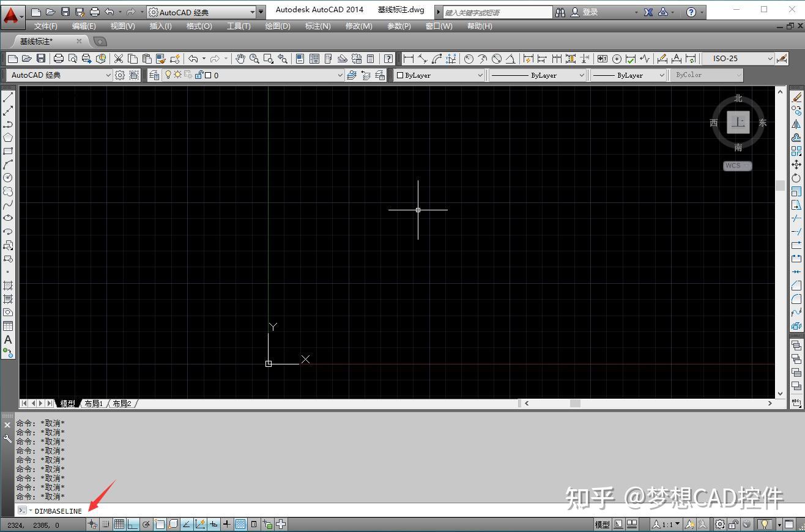Select the Cut to Clipboard scissors icon
The width and height of the screenshot is (805, 532).
click(117, 59)
